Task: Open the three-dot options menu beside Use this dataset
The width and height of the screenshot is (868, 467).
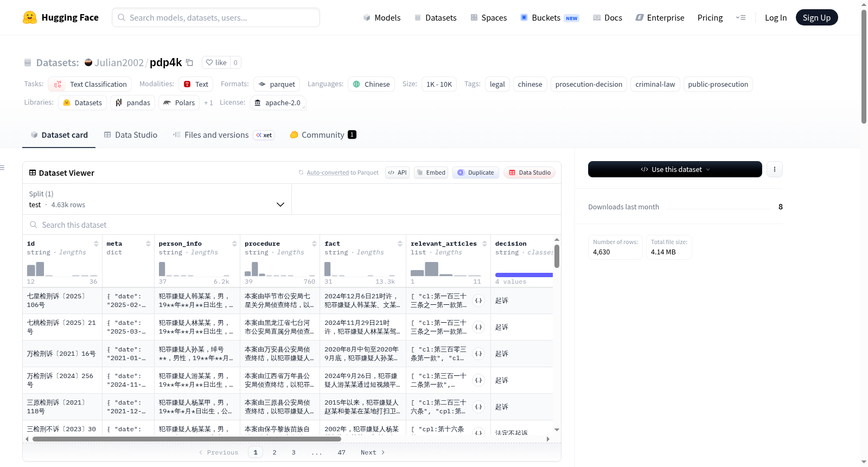Action: (774, 169)
